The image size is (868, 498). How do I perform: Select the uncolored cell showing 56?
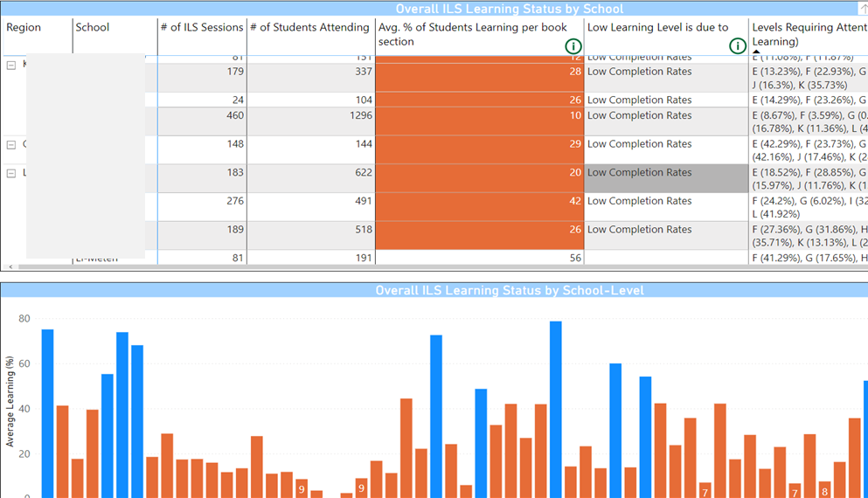(x=479, y=257)
